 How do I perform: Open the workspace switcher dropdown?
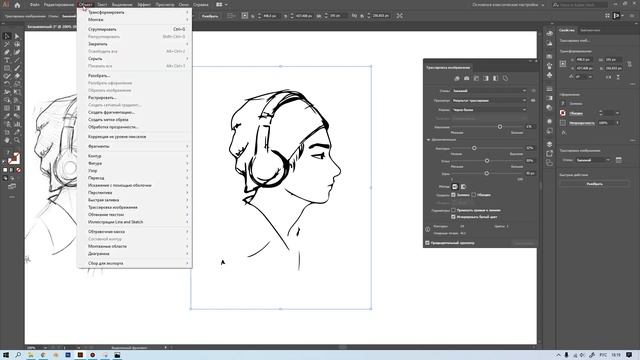click(x=508, y=5)
